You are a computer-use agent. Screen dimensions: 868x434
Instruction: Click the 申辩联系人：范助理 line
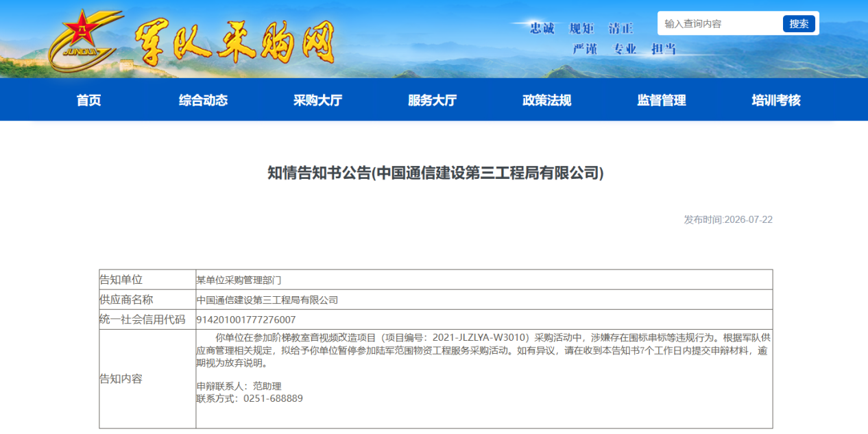pos(239,386)
